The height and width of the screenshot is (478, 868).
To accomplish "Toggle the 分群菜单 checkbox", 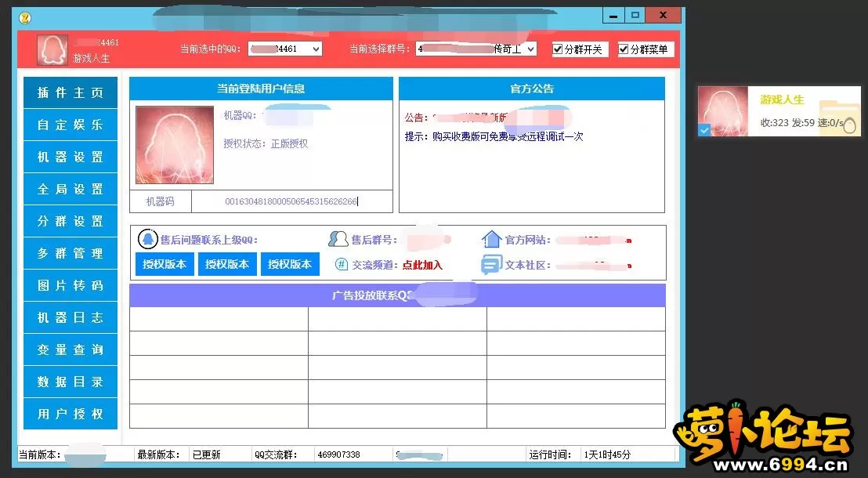I will [x=624, y=49].
